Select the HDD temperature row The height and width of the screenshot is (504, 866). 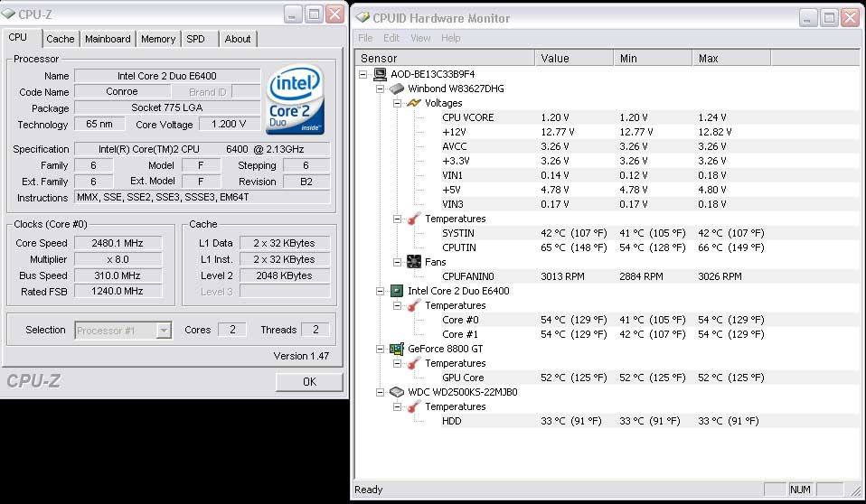coord(607,421)
